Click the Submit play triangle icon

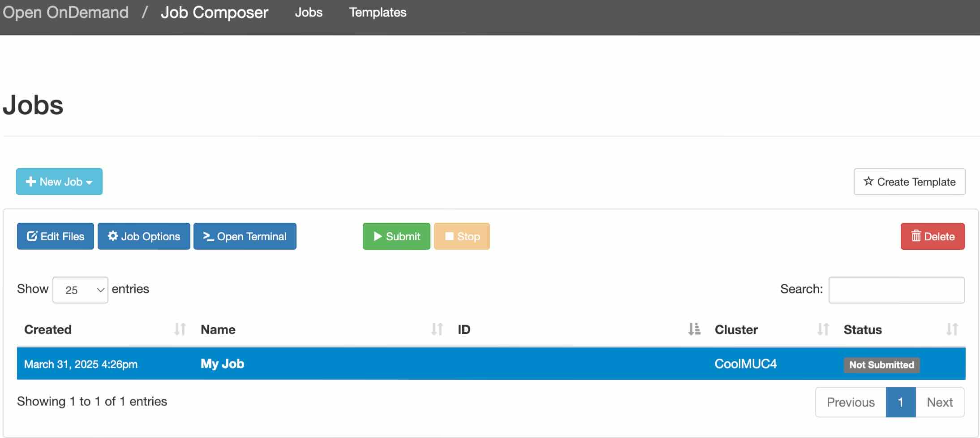click(378, 236)
